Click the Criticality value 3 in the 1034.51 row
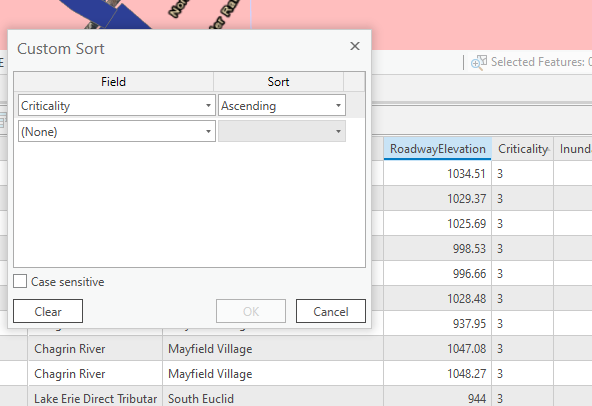Image resolution: width=592 pixels, height=406 pixels. pyautogui.click(x=523, y=174)
